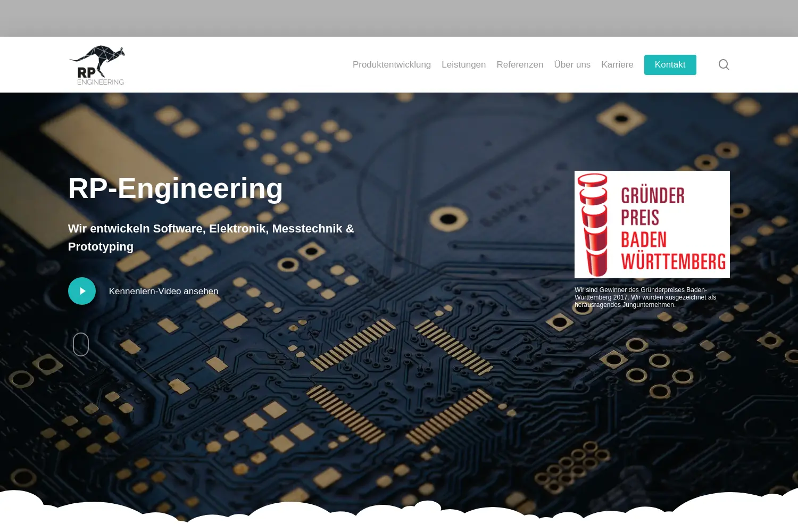Open the Karriere navigation link
This screenshot has width=798, height=532.
pos(617,64)
